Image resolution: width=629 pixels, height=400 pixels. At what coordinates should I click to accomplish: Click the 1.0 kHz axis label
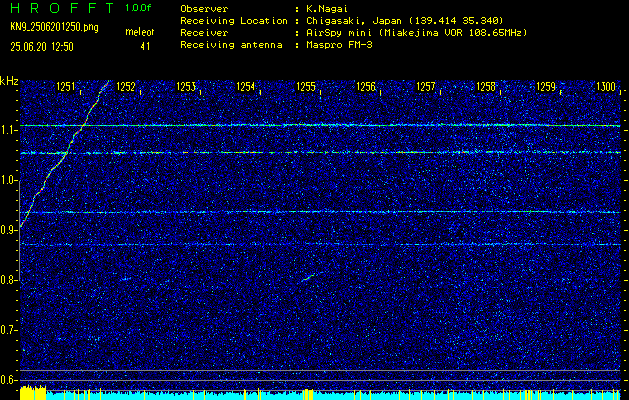coord(7,180)
